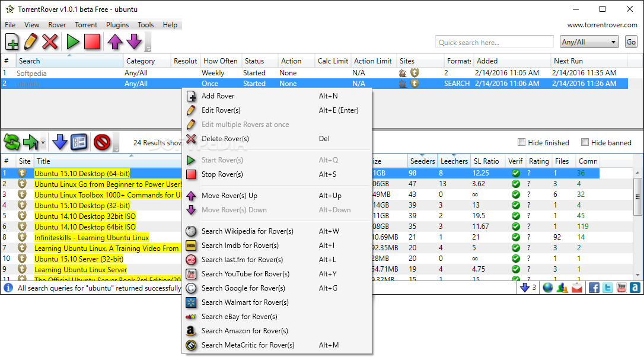
Task: Choose Add Rover in context menu
Action: pyautogui.click(x=276, y=95)
